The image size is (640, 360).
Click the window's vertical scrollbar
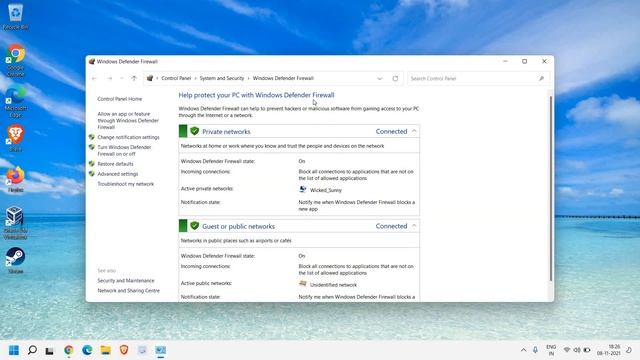[x=551, y=189]
